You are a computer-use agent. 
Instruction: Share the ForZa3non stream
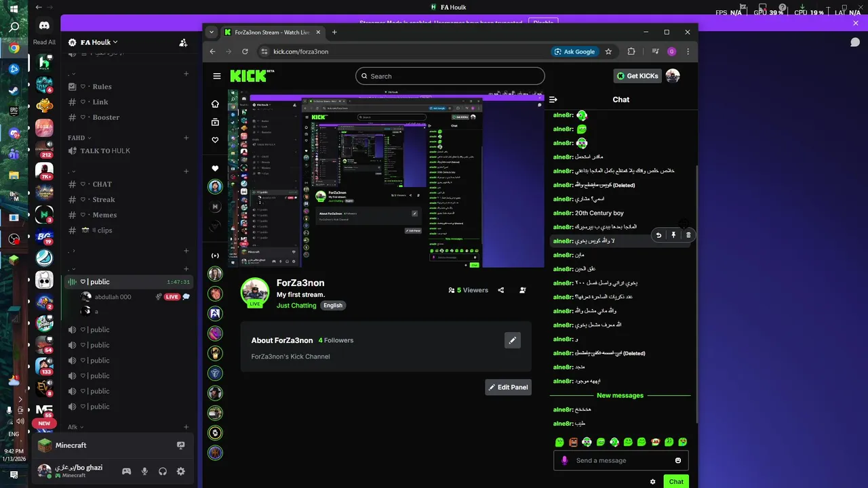501,290
